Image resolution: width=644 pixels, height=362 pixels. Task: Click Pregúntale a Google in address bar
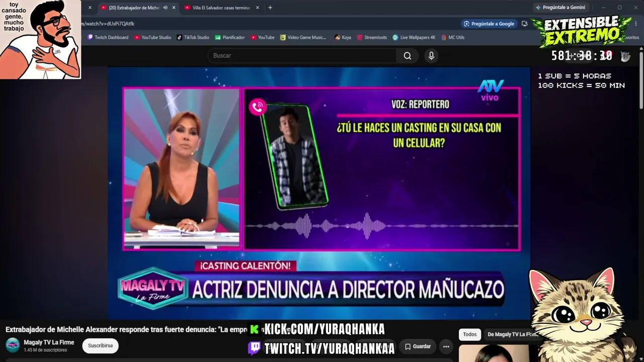pyautogui.click(x=490, y=24)
